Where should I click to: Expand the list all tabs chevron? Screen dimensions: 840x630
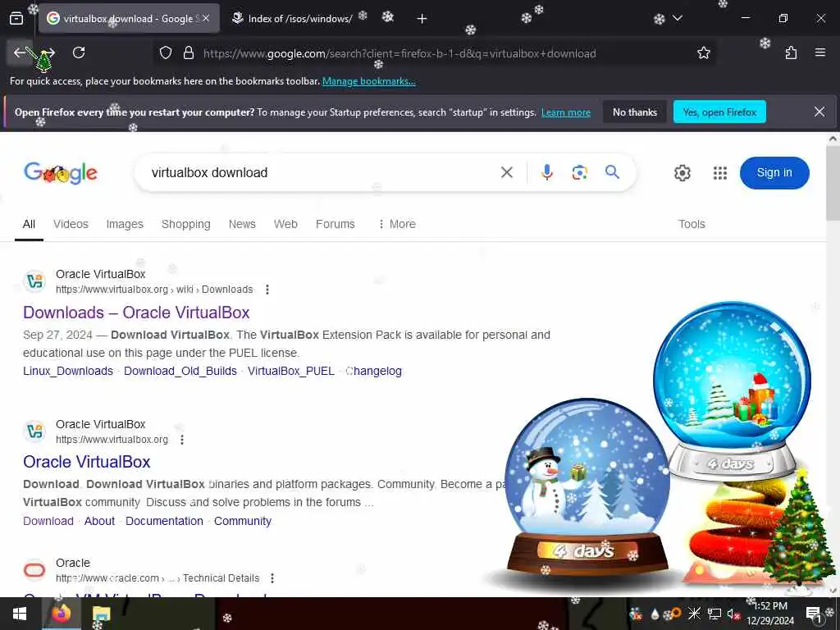point(677,18)
